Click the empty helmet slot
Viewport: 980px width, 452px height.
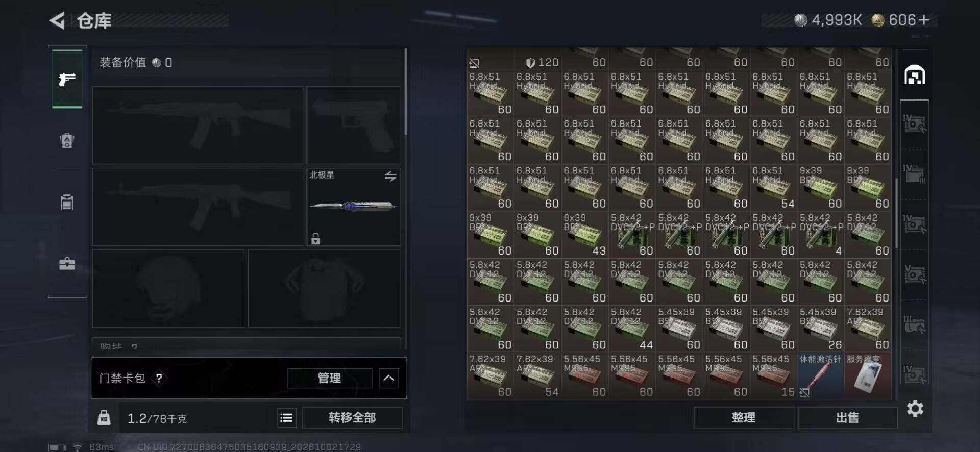pyautogui.click(x=168, y=288)
